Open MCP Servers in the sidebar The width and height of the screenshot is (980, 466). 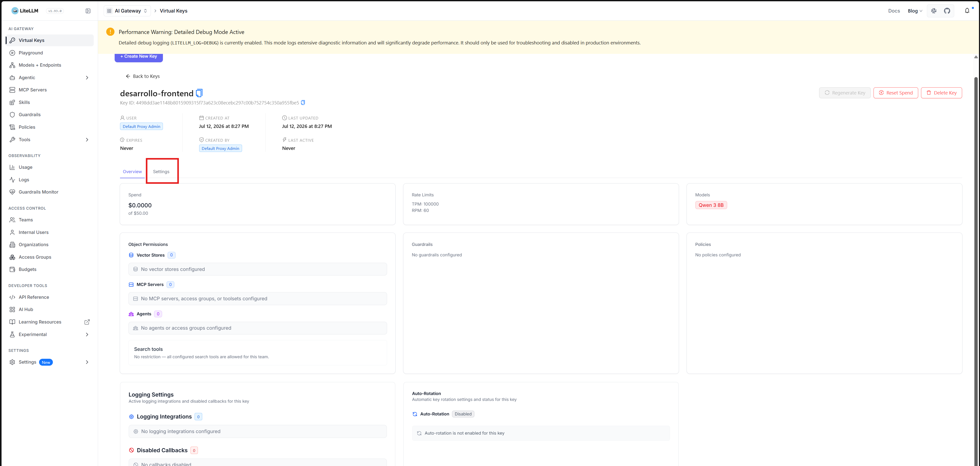50,90
